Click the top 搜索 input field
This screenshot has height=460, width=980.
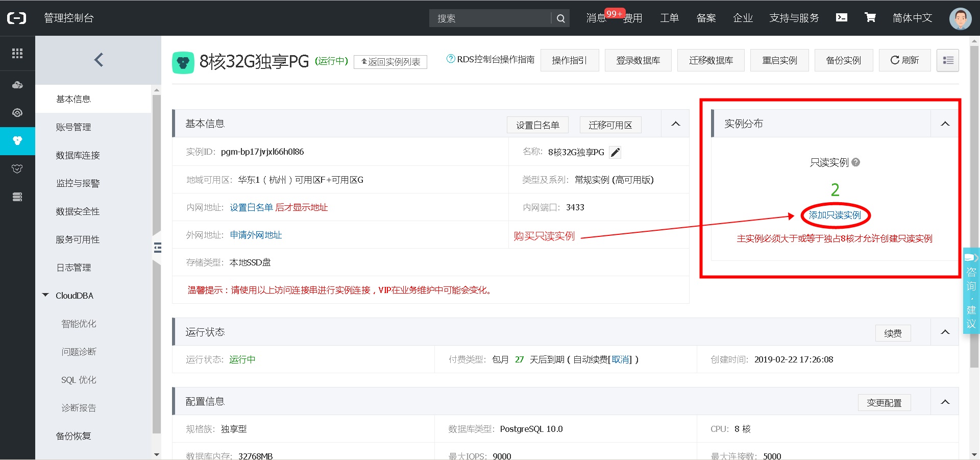490,18
